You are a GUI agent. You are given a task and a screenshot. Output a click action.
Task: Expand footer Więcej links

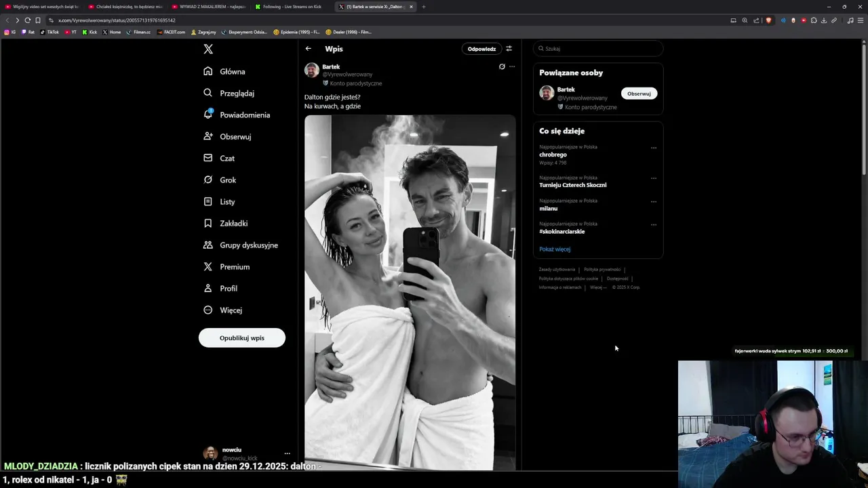598,287
